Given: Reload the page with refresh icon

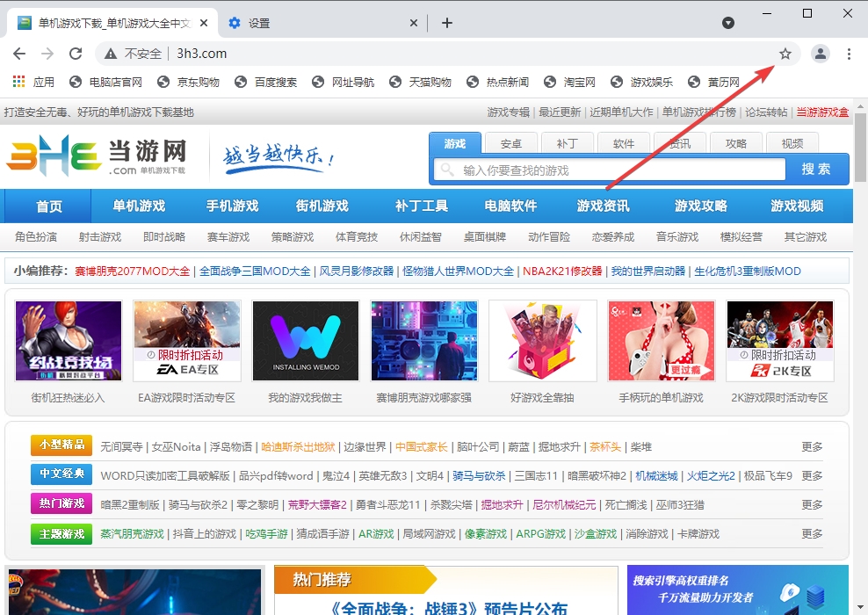Looking at the screenshot, I should click(76, 54).
